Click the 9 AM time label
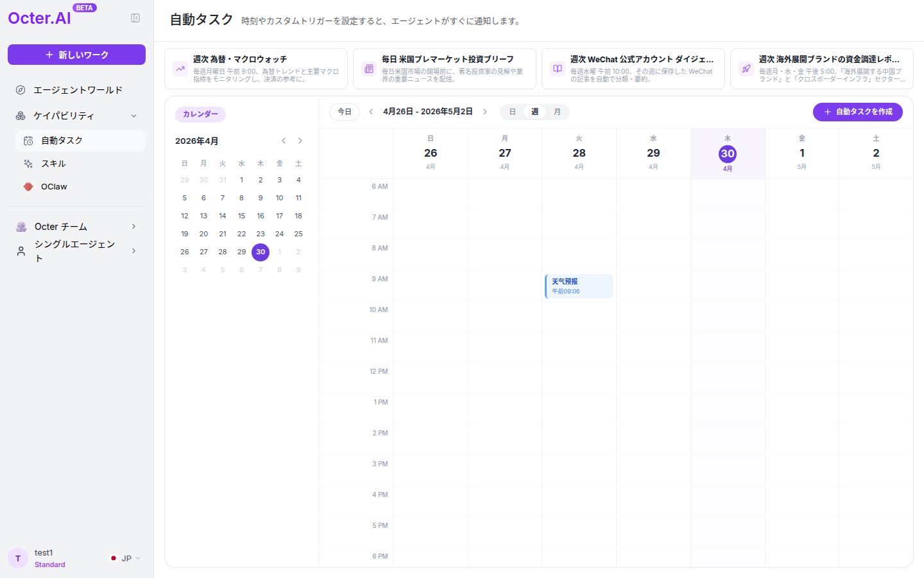Screen dimensions: 924x578 pyautogui.click(x=380, y=279)
